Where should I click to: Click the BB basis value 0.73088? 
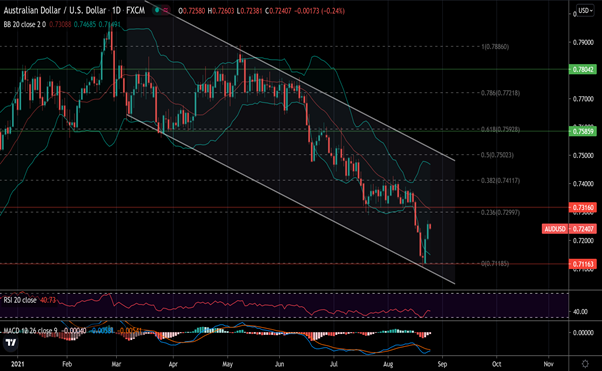[60, 24]
